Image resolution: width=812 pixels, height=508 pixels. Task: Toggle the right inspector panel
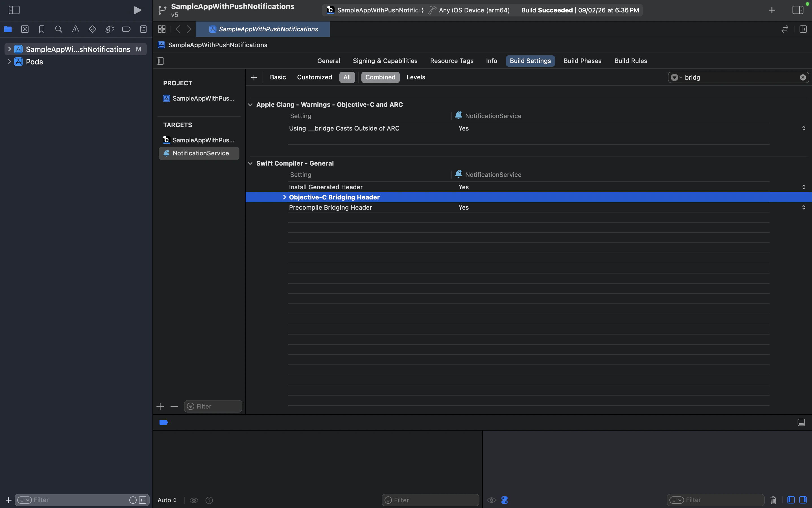coord(798,10)
